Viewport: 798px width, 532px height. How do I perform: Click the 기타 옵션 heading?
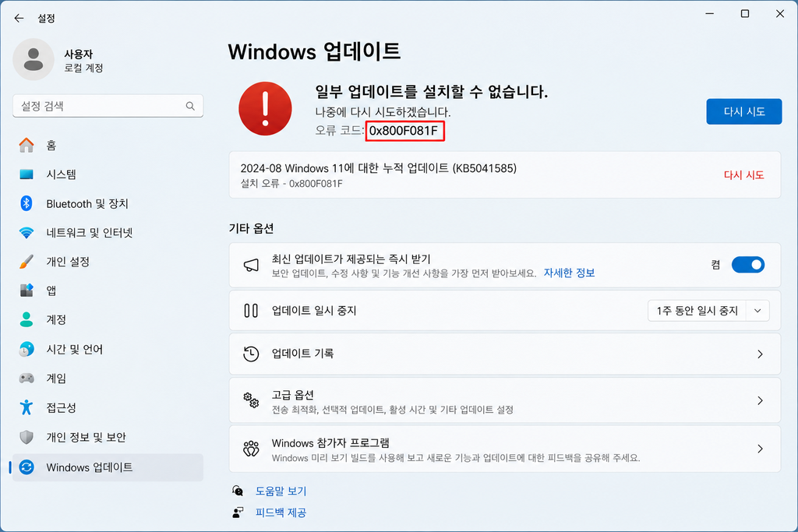(251, 228)
